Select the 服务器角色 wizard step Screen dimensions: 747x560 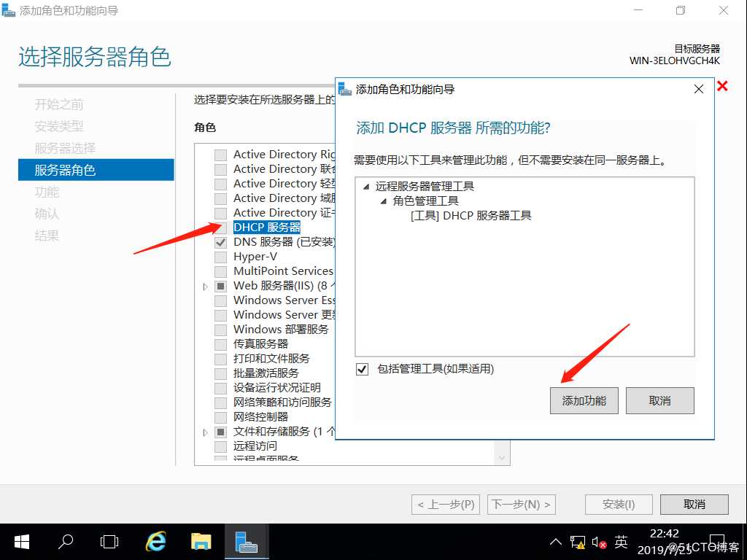pos(96,170)
